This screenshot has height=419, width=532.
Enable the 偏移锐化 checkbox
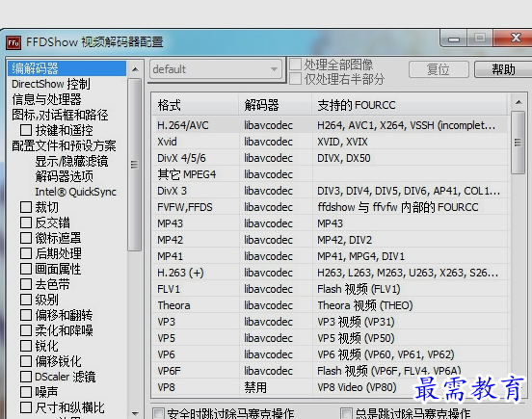coord(26,361)
